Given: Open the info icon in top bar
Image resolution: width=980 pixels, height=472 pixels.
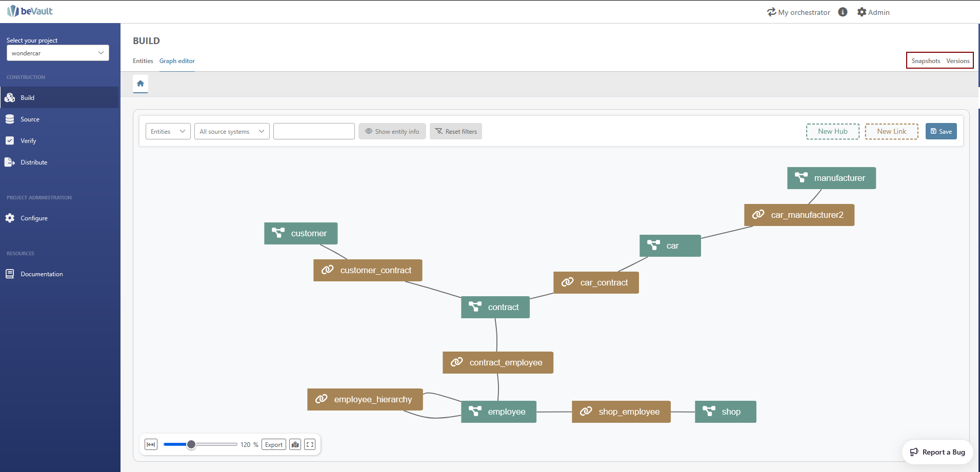Looking at the screenshot, I should click(x=843, y=12).
